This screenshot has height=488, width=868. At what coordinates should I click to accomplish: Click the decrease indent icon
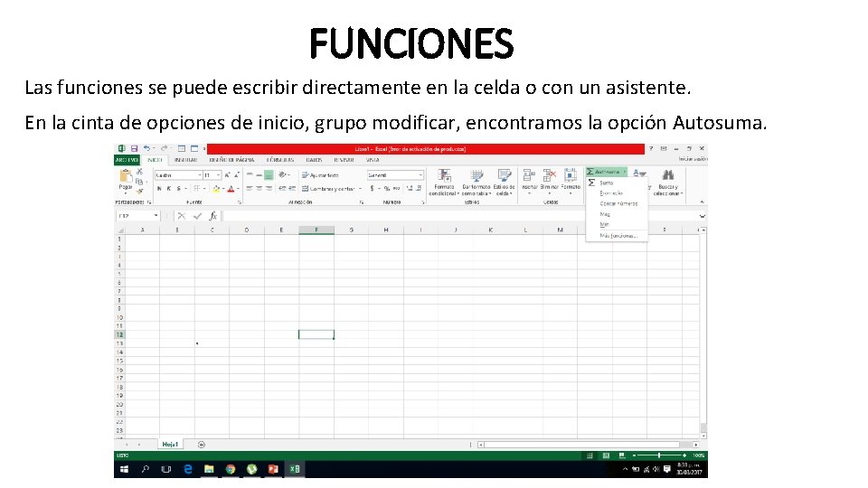pos(282,189)
